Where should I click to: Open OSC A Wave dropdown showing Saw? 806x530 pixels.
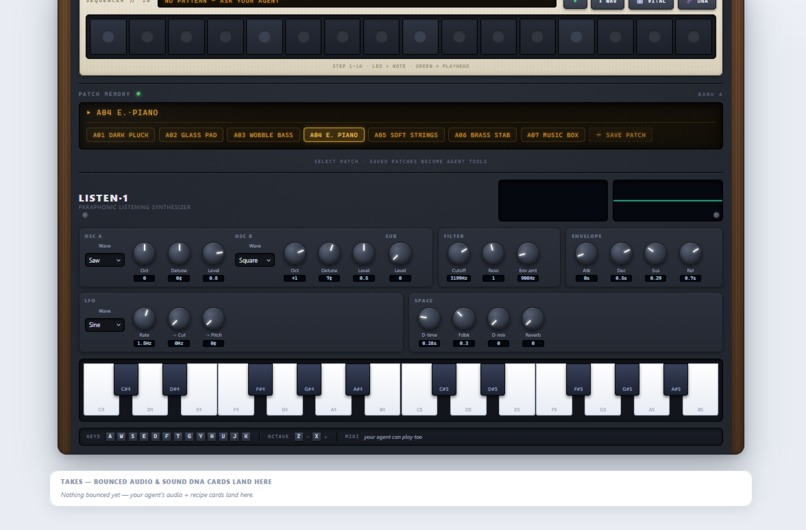[104, 260]
